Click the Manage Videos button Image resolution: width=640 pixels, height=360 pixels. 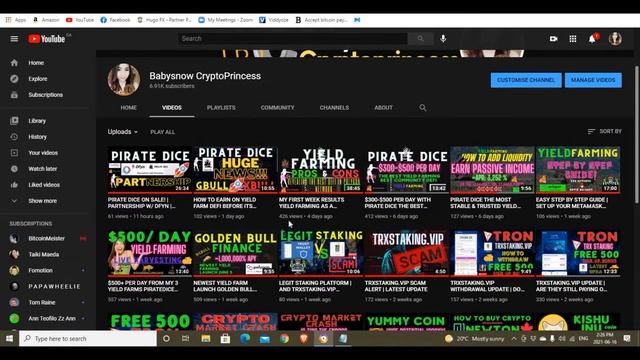coord(593,80)
